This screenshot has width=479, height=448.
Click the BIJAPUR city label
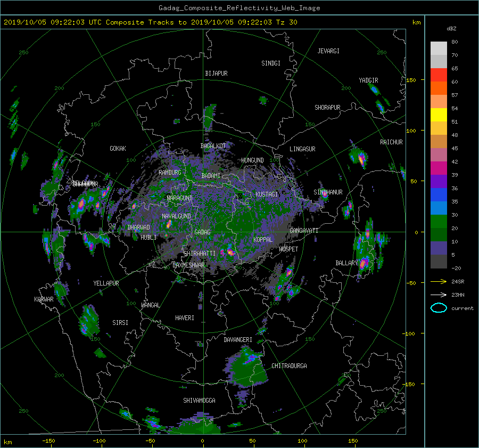(x=216, y=74)
